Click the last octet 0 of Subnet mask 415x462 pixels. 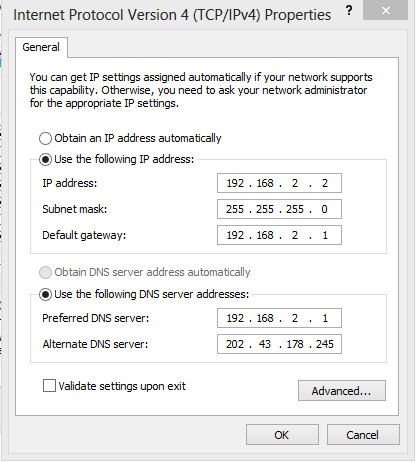(324, 209)
